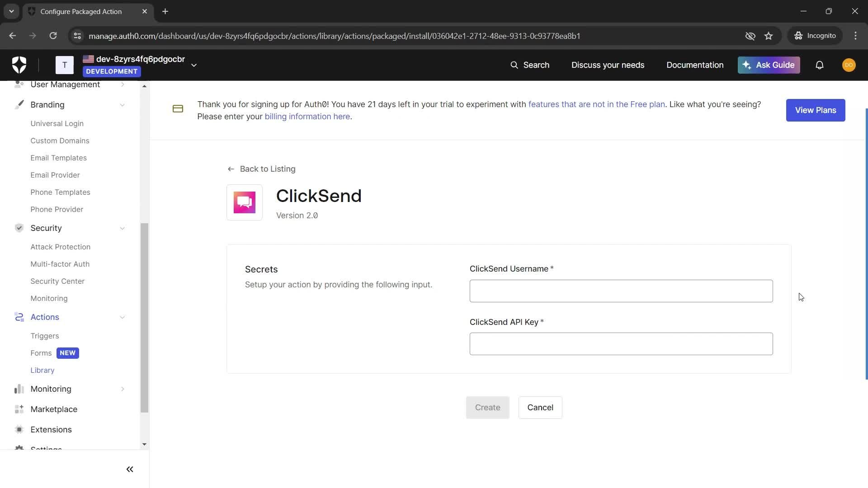Go back in the browser
Image resolution: width=868 pixels, height=488 pixels.
tap(13, 36)
